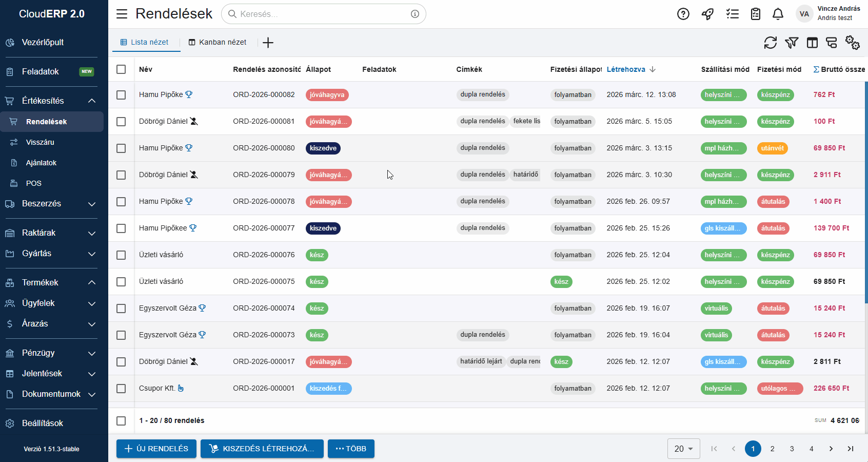Click the help question mark icon
Viewport: 868px width, 462px height.
683,14
